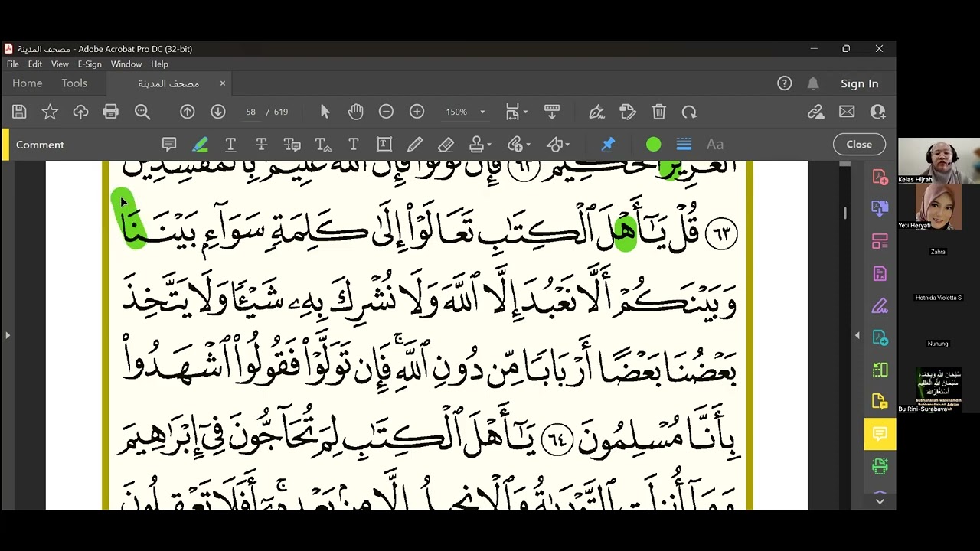Open yellow Comment tool in right pane
This screenshot has width=980, height=551.
pos(880,435)
